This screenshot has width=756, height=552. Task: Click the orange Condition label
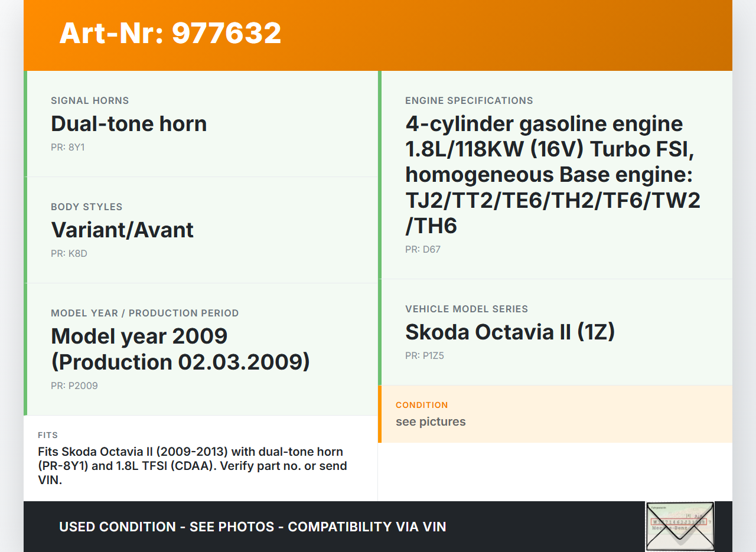[422, 405]
